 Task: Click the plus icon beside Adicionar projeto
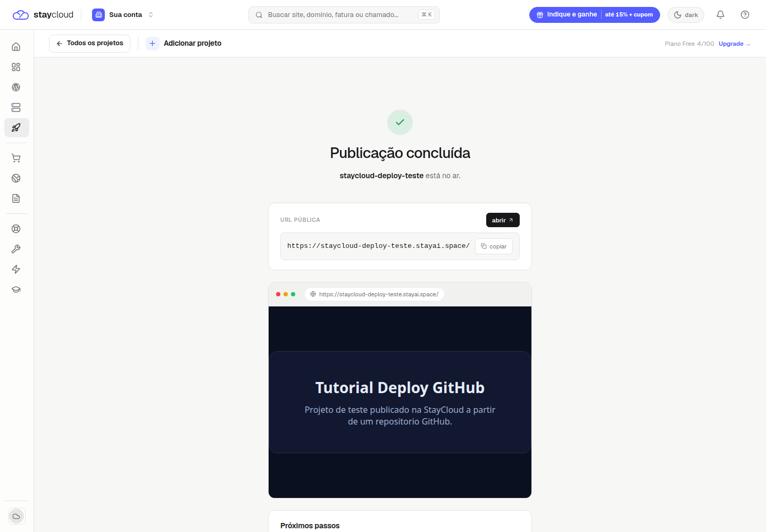tap(153, 44)
